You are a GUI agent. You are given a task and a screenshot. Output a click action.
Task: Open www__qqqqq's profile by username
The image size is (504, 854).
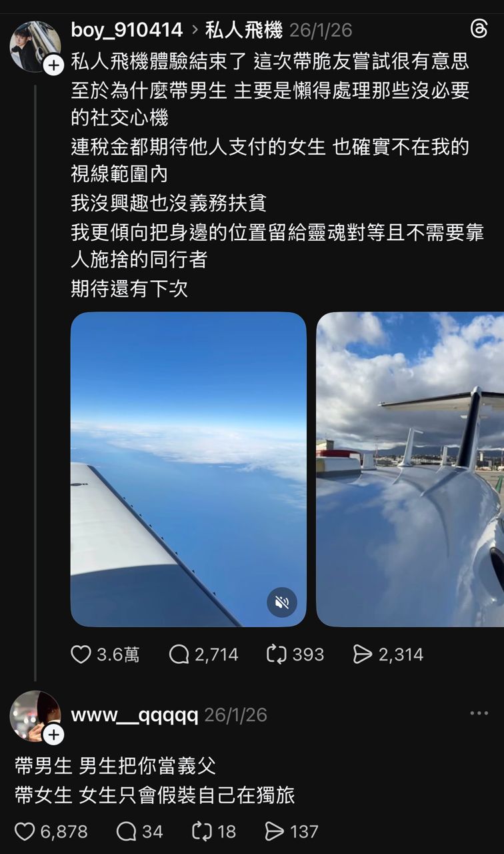point(135,715)
